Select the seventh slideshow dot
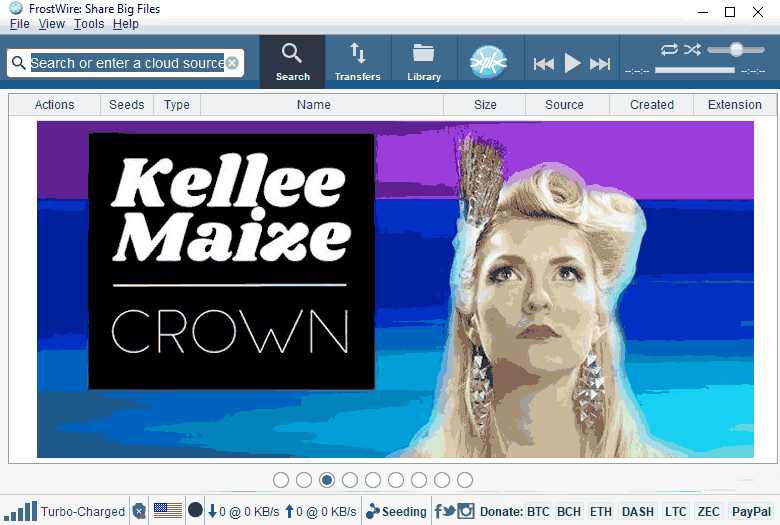 (x=419, y=480)
